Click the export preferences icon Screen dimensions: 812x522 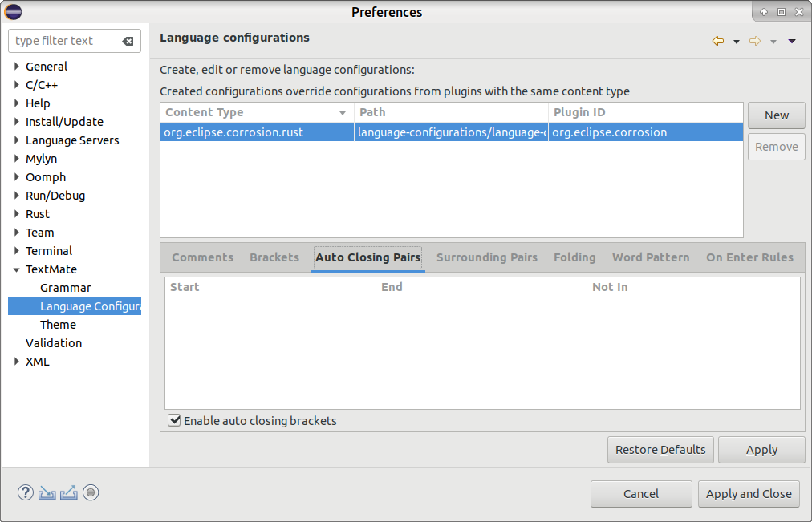(x=68, y=492)
